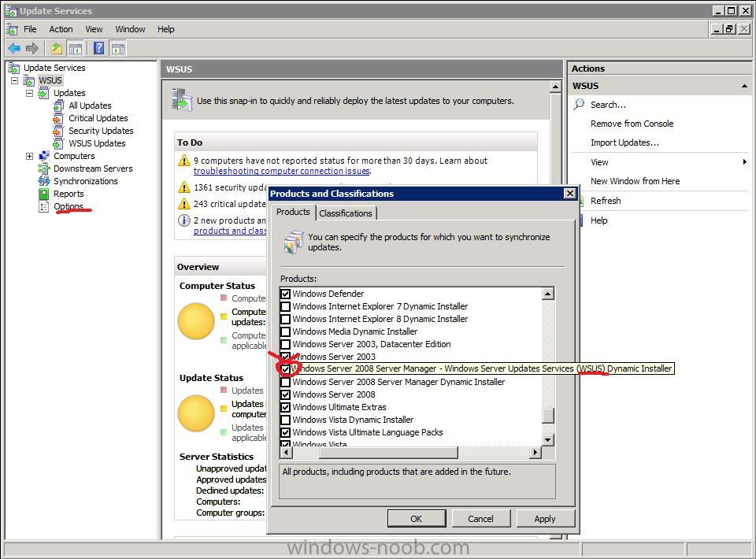
Task: Click the info icon for new products
Action: pos(184,220)
